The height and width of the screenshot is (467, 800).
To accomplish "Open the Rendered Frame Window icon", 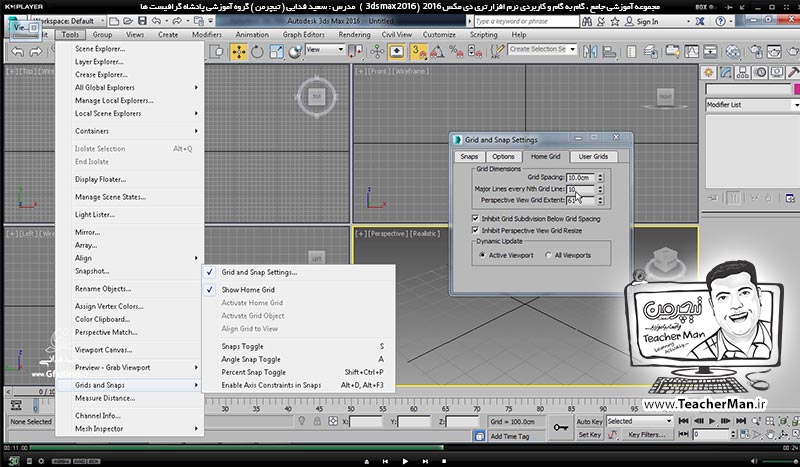I will pos(774,52).
